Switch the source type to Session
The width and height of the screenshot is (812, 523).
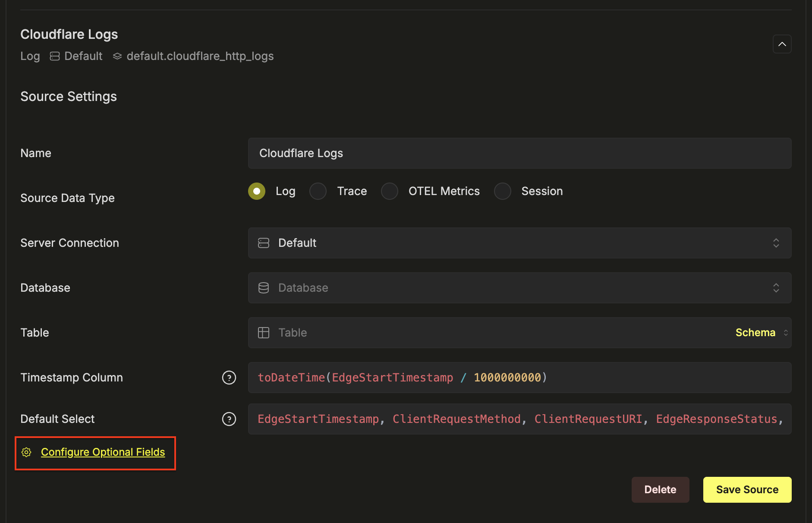pyautogui.click(x=503, y=191)
